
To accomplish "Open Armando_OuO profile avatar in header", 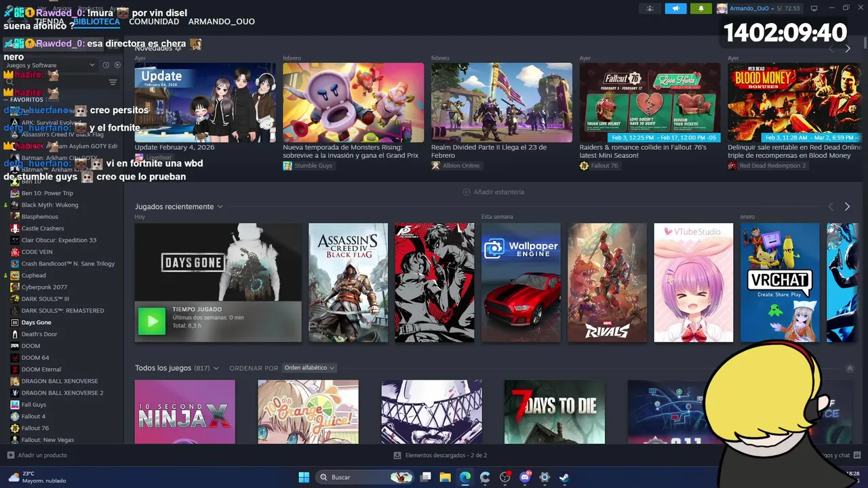I will [x=722, y=8].
